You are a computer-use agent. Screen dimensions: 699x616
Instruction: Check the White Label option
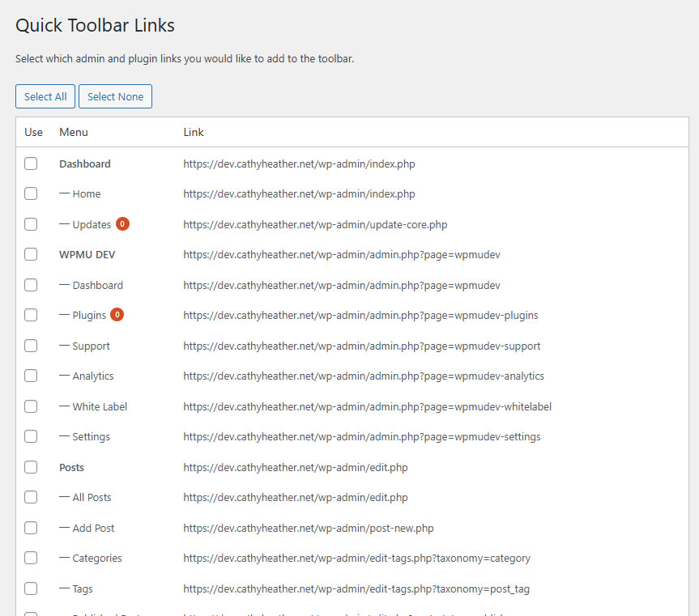pyautogui.click(x=31, y=406)
